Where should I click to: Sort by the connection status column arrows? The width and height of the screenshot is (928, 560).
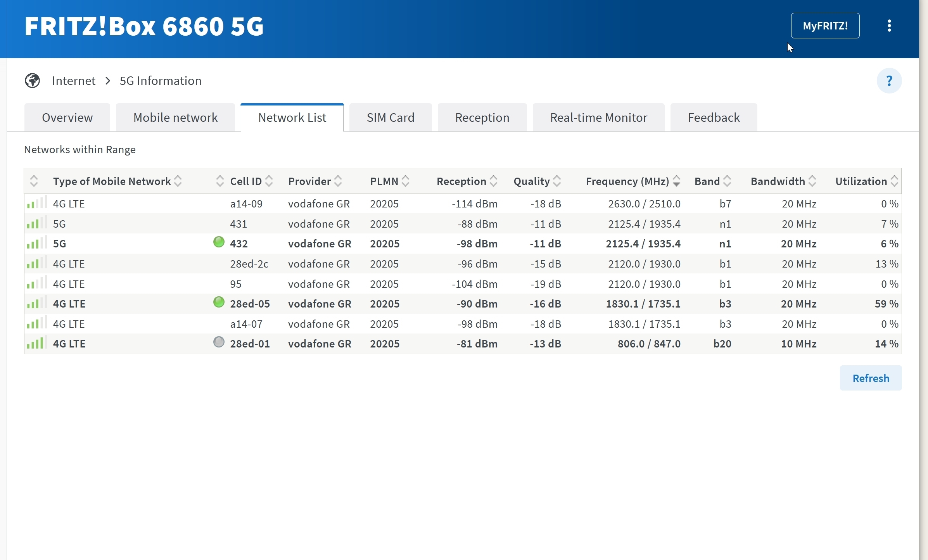pyautogui.click(x=220, y=181)
